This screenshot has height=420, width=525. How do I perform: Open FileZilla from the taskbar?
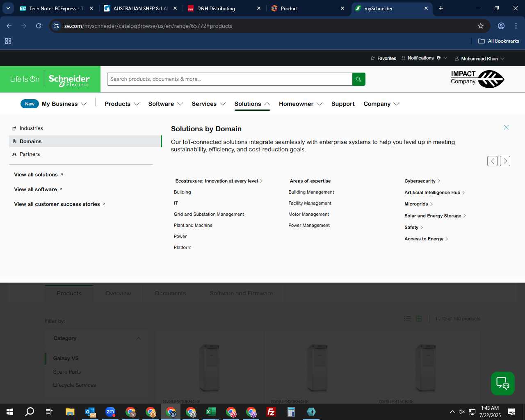(271, 412)
